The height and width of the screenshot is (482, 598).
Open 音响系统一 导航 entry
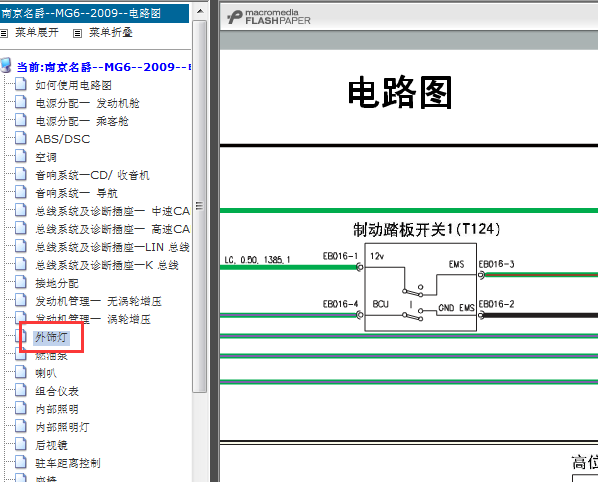pyautogui.click(x=76, y=193)
